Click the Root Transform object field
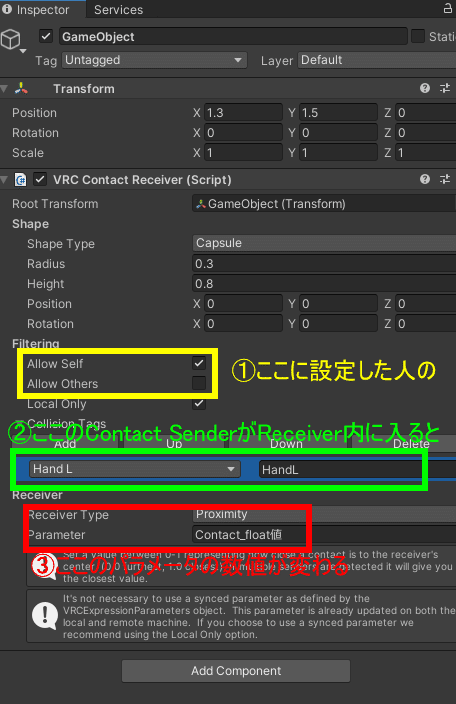This screenshot has height=704, width=456. [324, 204]
